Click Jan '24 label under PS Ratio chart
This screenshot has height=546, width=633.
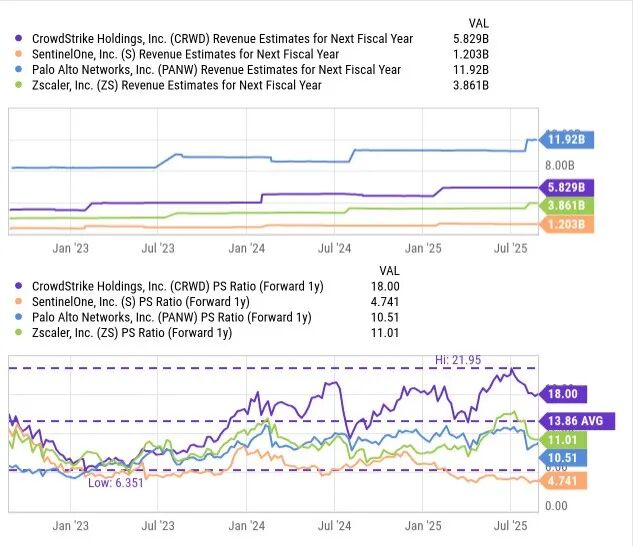246,525
